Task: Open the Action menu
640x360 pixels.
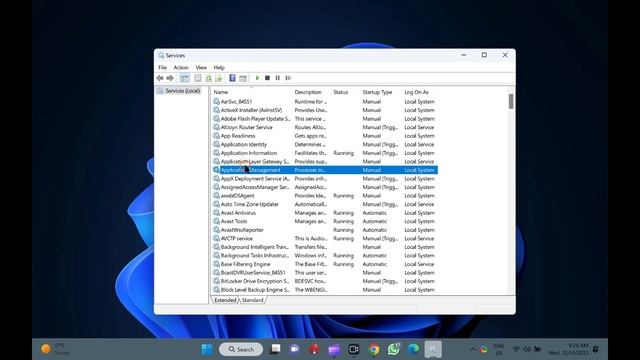Action: (x=181, y=67)
